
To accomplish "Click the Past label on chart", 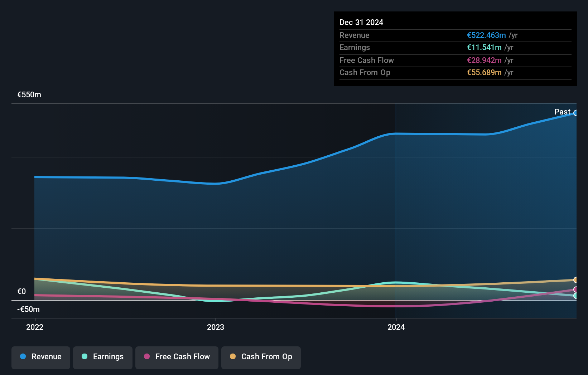I will [562, 112].
